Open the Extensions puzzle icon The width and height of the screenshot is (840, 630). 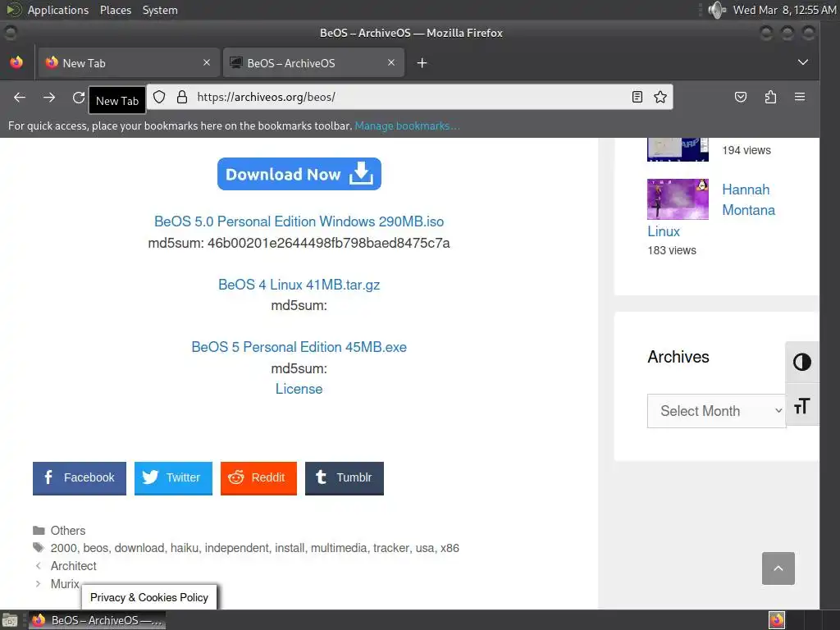pos(770,97)
